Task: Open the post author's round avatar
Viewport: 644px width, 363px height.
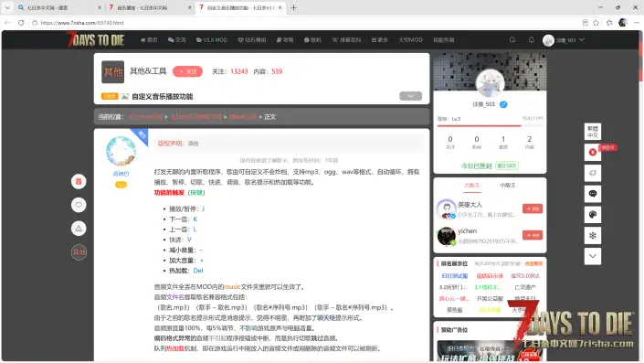Action: coord(121,151)
